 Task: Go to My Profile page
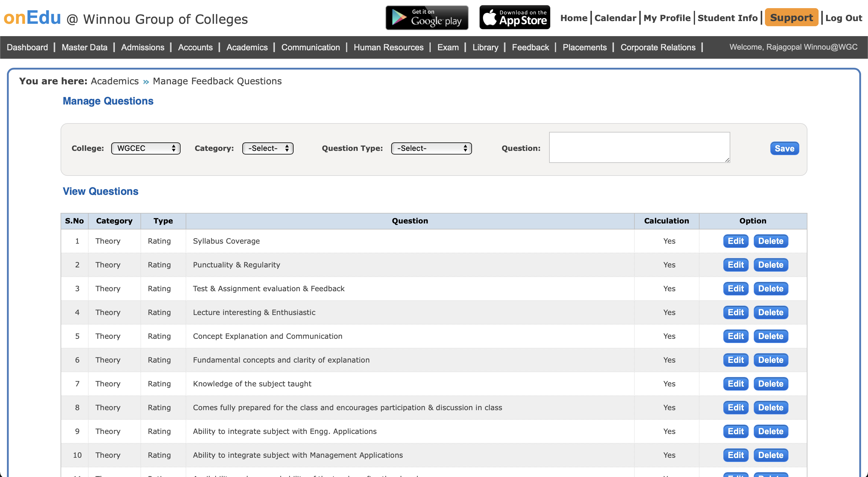click(666, 18)
